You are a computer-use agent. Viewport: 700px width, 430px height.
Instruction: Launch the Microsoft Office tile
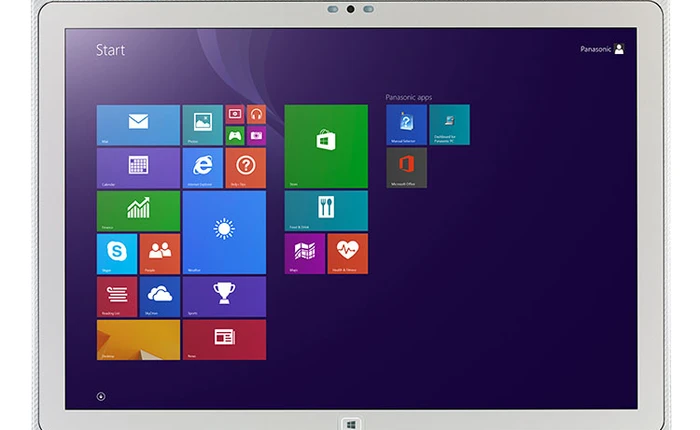406,167
